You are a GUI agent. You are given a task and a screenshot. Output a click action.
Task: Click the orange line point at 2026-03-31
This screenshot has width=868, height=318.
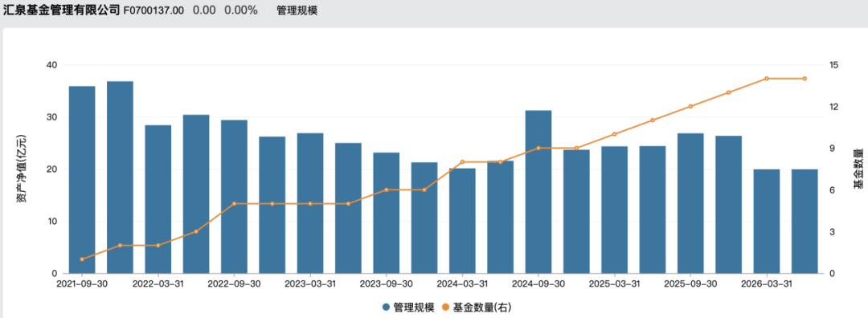point(767,79)
